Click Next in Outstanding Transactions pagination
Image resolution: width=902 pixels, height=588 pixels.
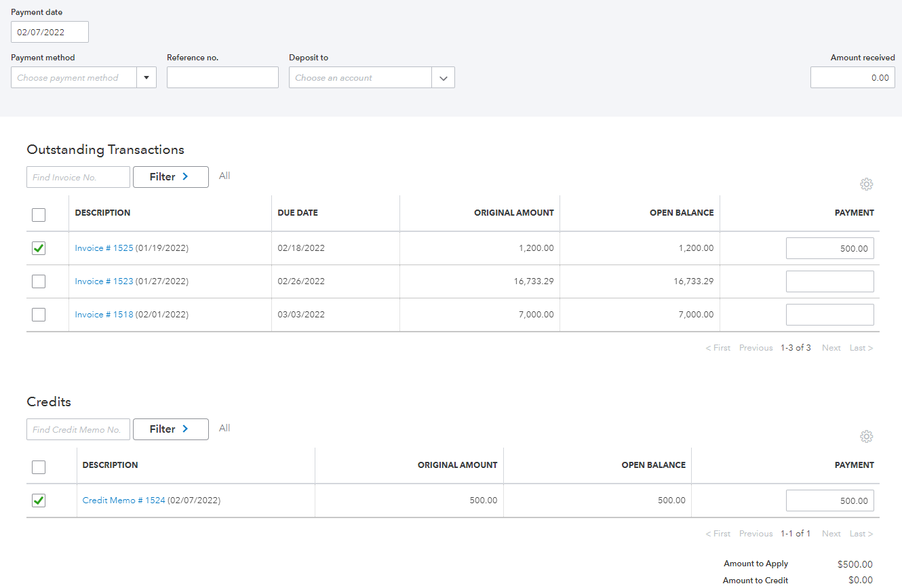coord(831,347)
